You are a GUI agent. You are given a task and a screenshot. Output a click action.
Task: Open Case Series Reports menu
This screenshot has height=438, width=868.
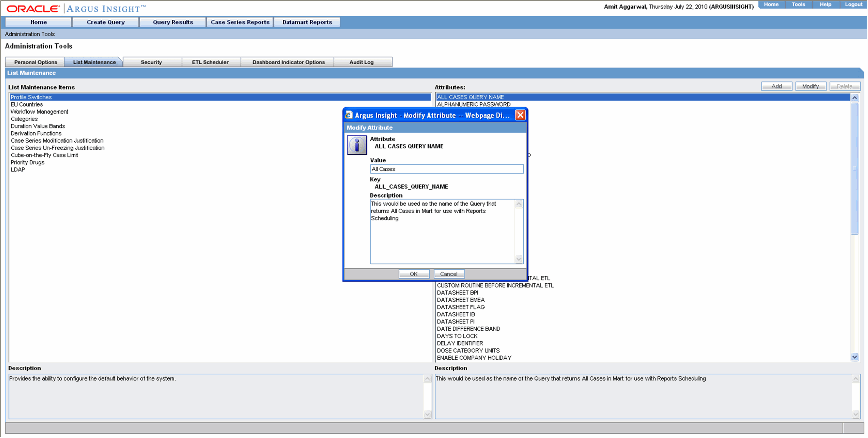pos(240,22)
